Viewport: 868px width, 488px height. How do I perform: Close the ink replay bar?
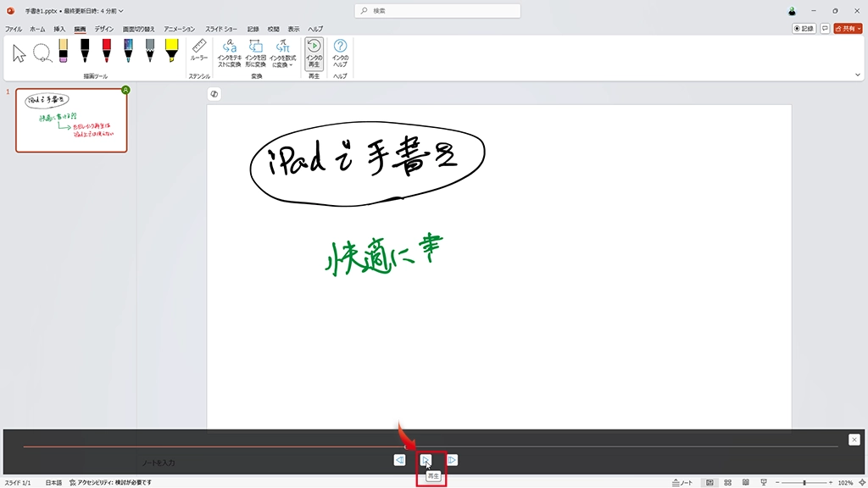tap(854, 440)
